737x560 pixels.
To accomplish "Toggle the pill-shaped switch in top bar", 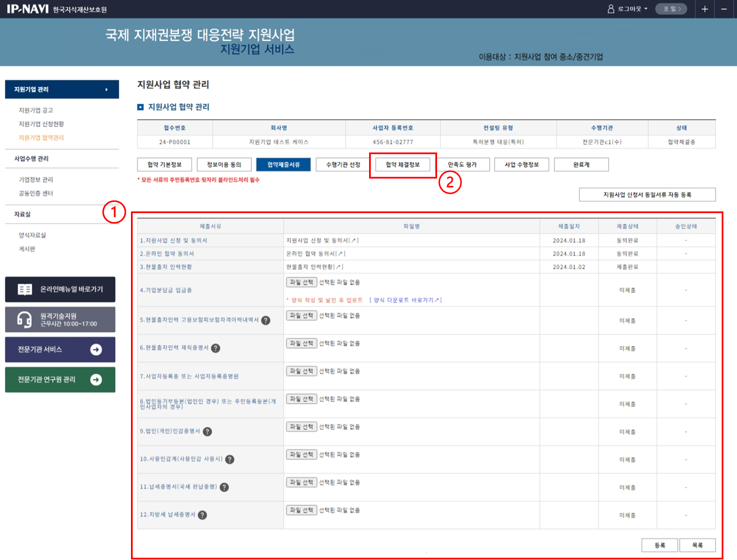I will click(671, 9).
